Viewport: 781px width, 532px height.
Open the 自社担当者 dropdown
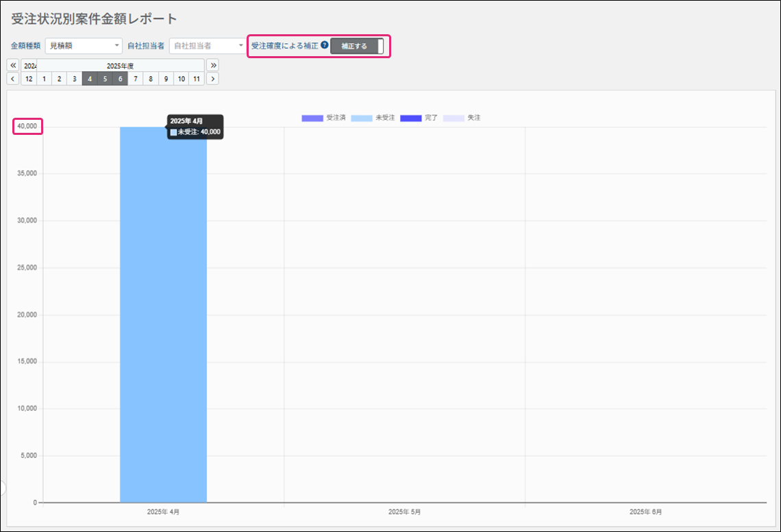(x=208, y=46)
